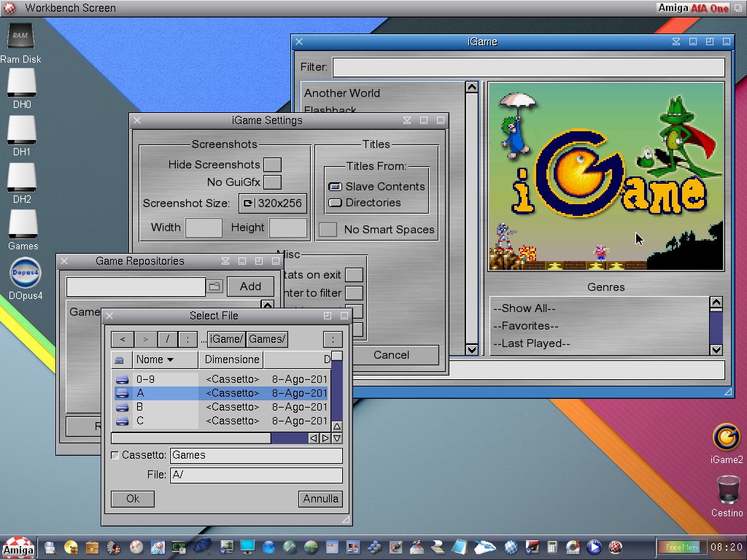The image size is (747, 560).
Task: Toggle the No GuiGfx checkbox
Action: [272, 182]
